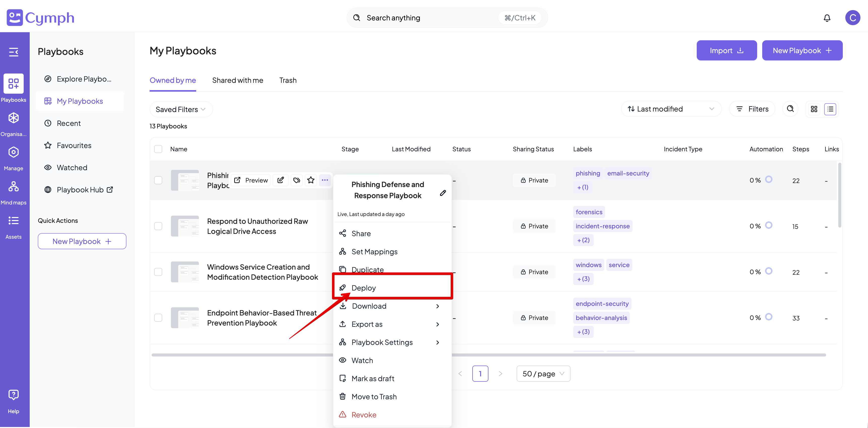Click the notification bell icon
Screen dimensions: 868x428
pos(826,18)
